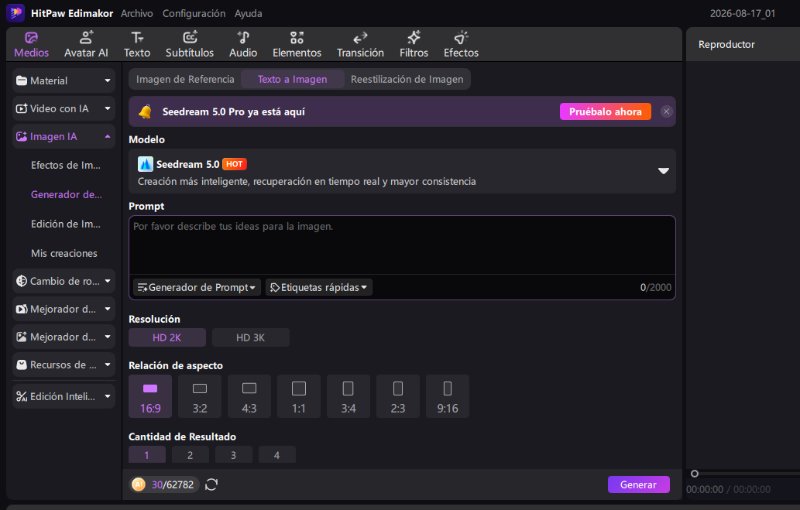Open Efectos de Im... sidebar item
Viewport: 800px width, 510px height.
(65, 165)
